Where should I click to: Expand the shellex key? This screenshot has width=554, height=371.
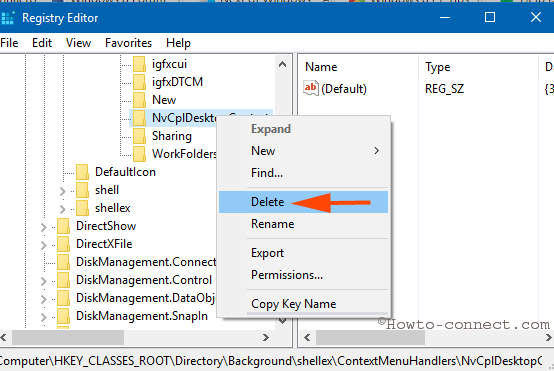coord(63,209)
